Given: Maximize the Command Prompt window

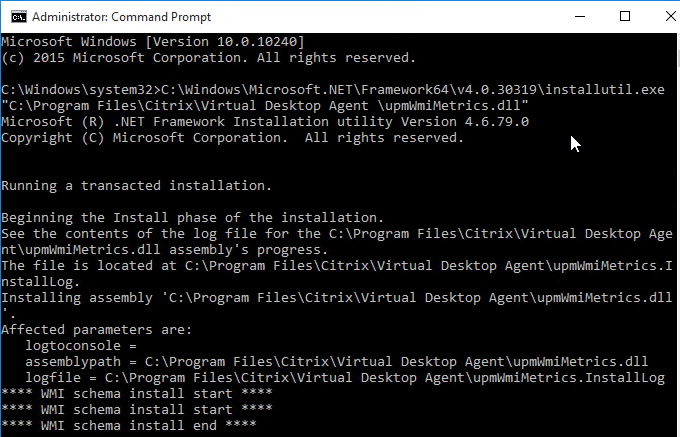Looking at the screenshot, I should (625, 17).
